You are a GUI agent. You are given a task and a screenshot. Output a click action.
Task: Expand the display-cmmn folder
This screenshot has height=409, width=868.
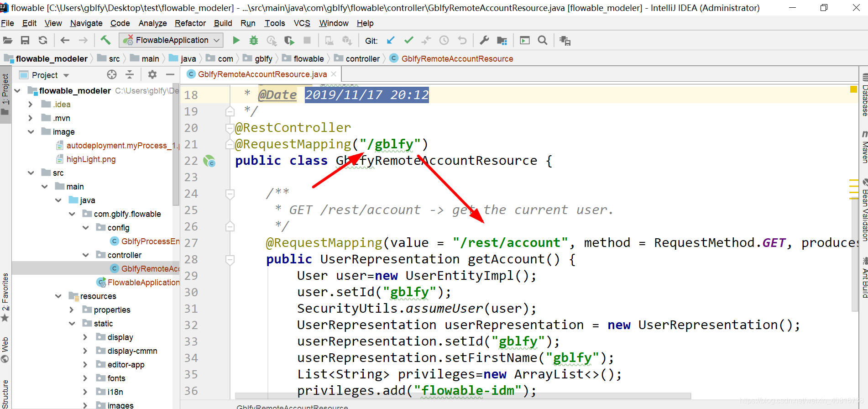[85, 351]
